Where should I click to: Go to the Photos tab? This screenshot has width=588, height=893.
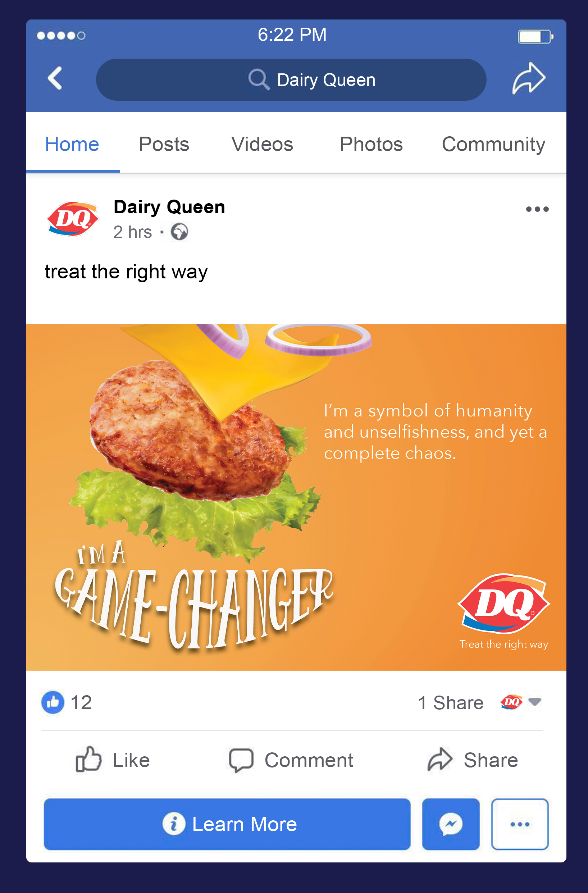[371, 144]
